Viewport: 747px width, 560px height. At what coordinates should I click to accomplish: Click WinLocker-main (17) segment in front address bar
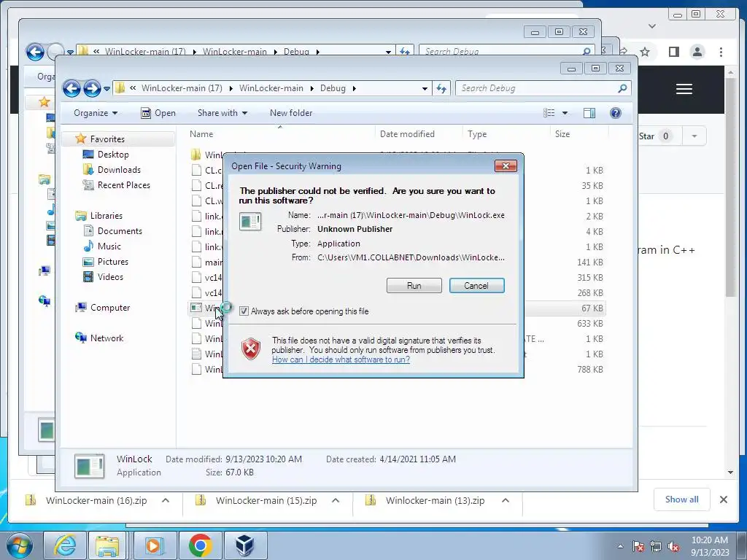click(x=182, y=88)
